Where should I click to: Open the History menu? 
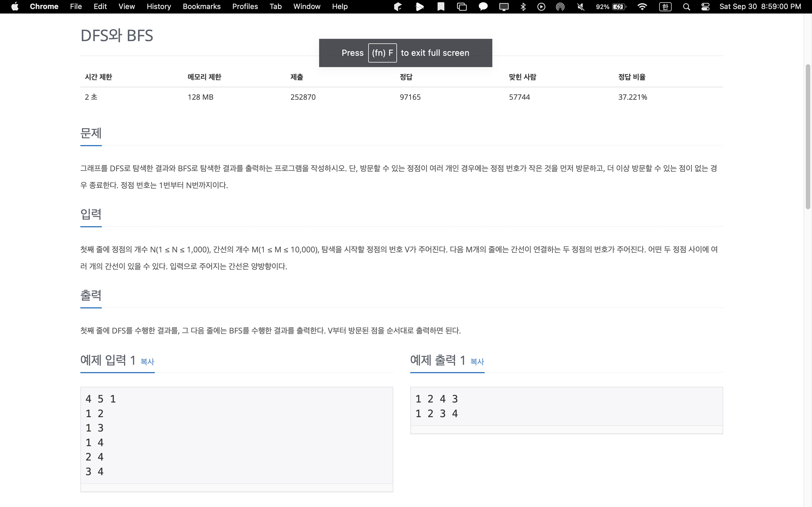[159, 7]
